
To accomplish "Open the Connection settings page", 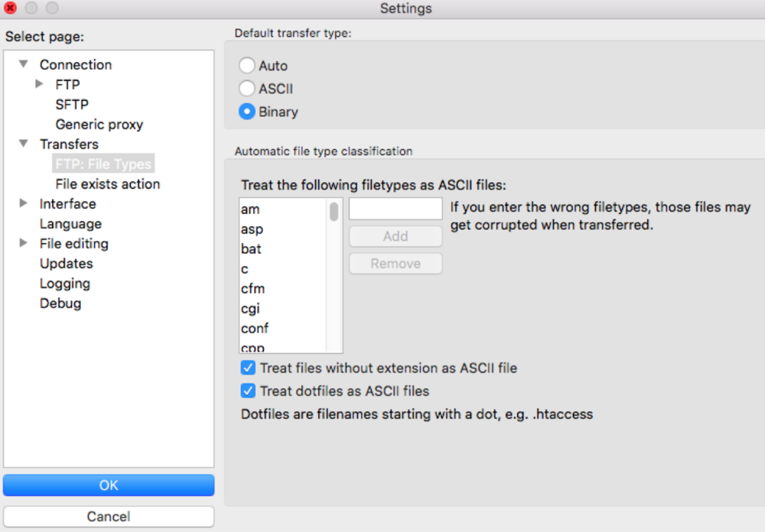I will click(x=76, y=64).
